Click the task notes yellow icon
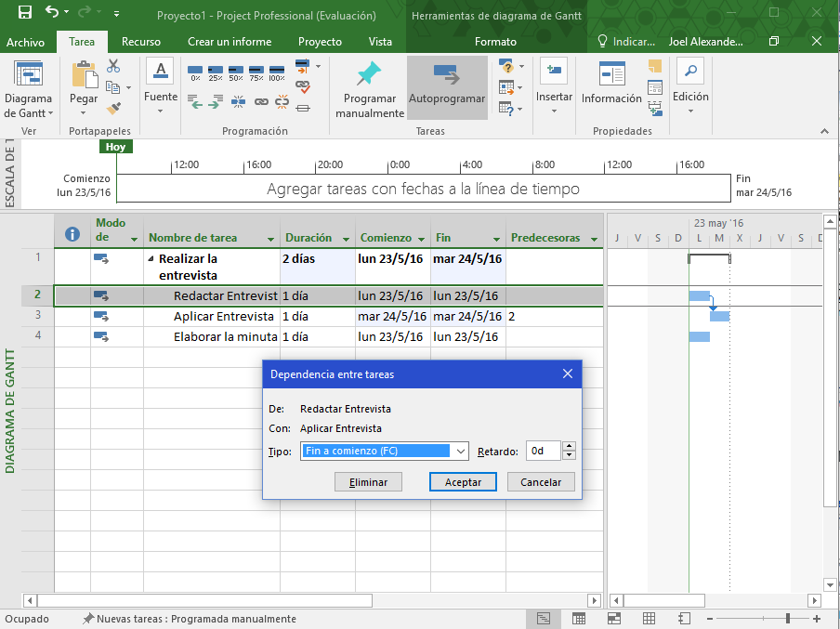 click(656, 66)
